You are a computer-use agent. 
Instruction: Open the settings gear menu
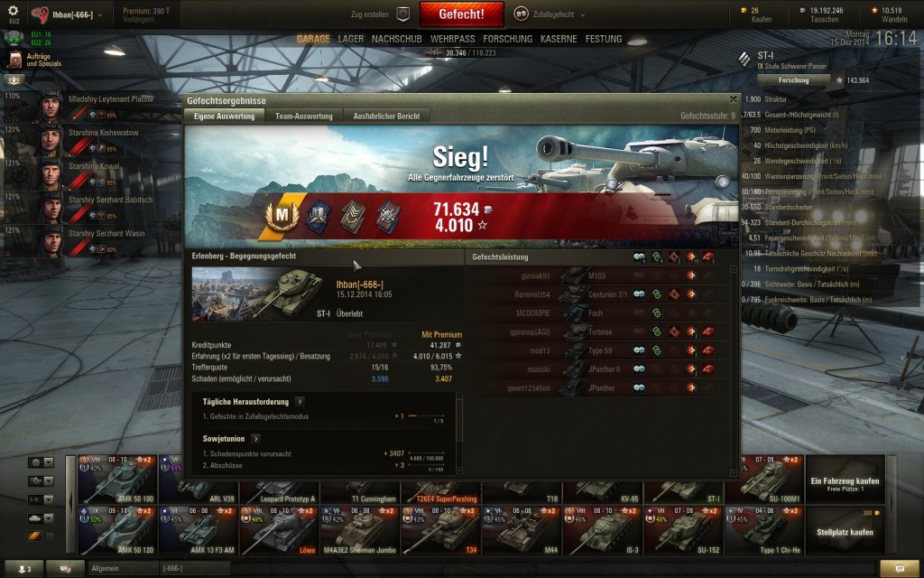[13, 11]
